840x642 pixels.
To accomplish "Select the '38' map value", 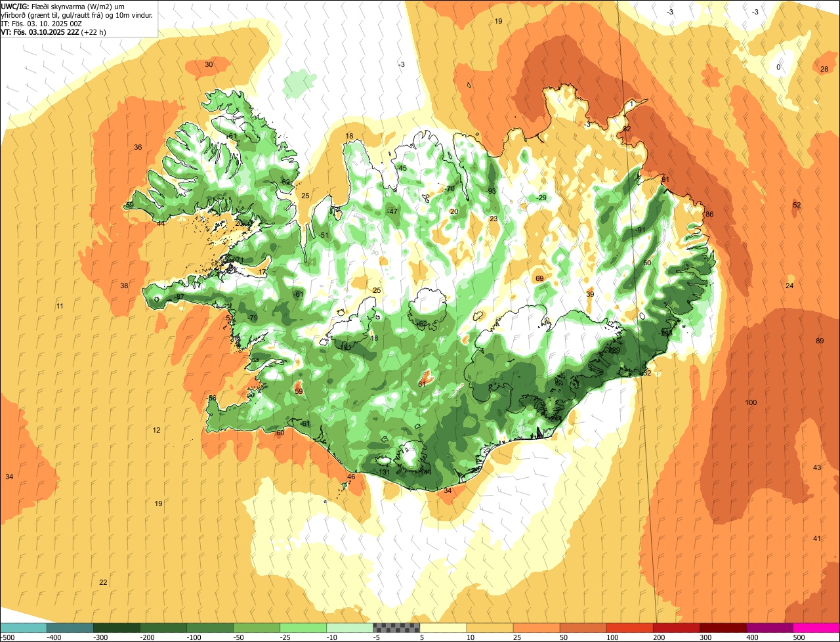I will [124, 286].
